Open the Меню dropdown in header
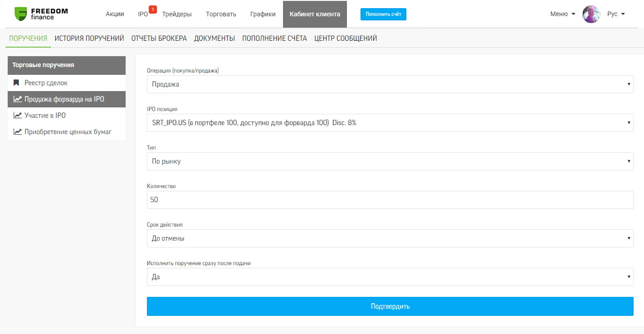 pyautogui.click(x=562, y=14)
